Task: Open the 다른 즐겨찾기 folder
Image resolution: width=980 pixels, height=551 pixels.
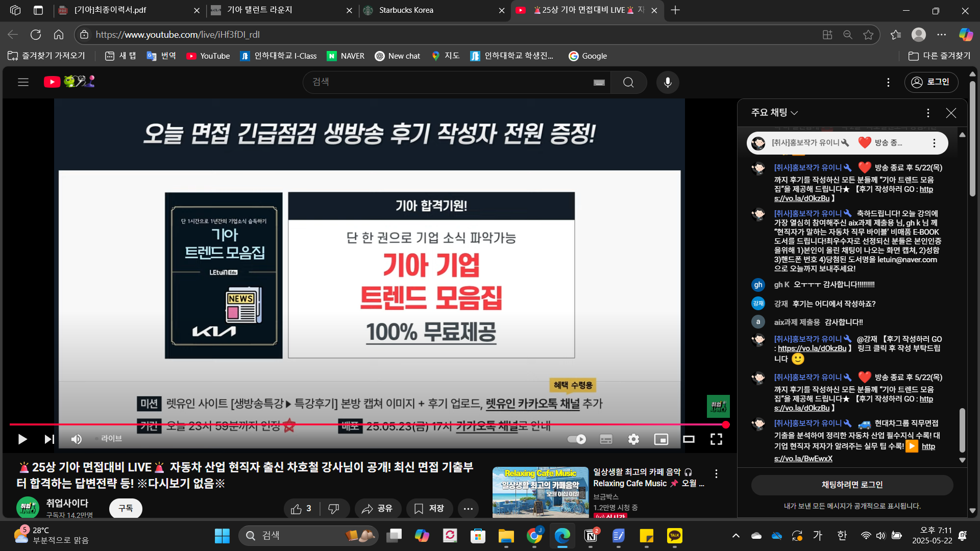Action: [x=940, y=56]
